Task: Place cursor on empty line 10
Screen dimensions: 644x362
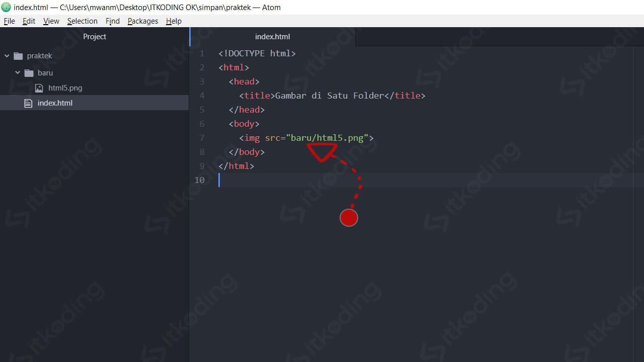Action: 431,180
